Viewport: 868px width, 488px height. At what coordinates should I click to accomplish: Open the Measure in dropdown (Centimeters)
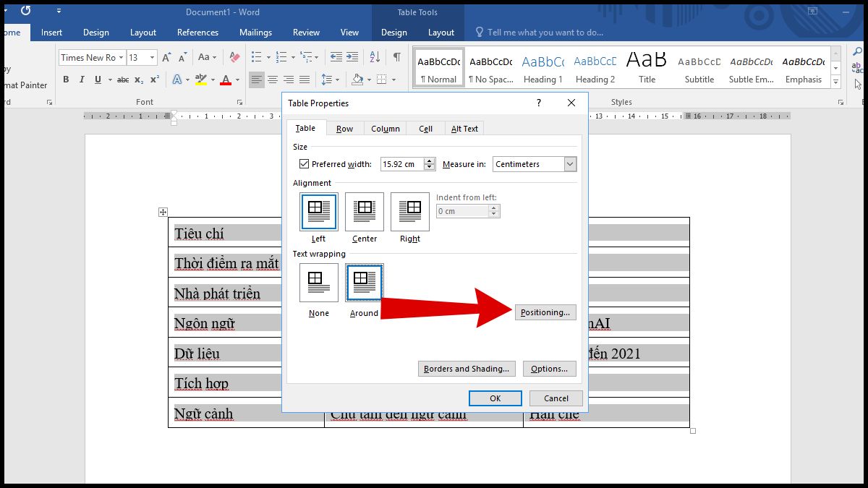pos(570,164)
